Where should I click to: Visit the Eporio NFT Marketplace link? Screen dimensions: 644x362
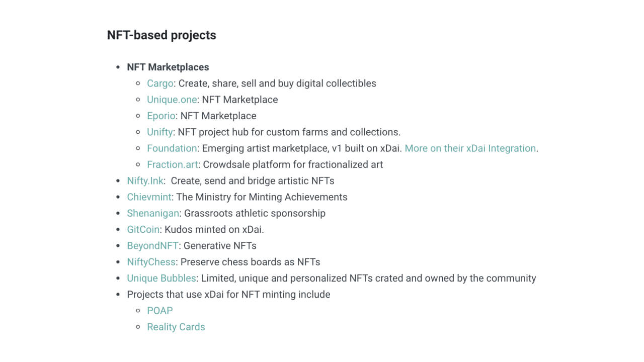(161, 116)
